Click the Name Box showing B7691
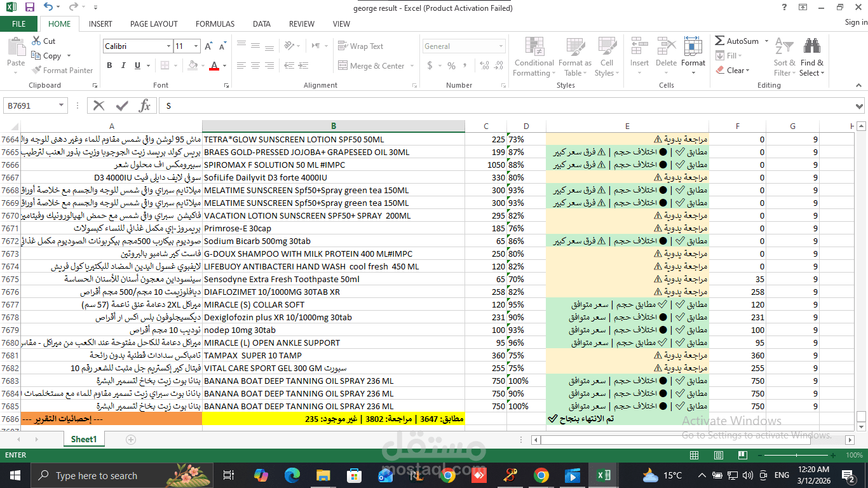 (x=35, y=105)
